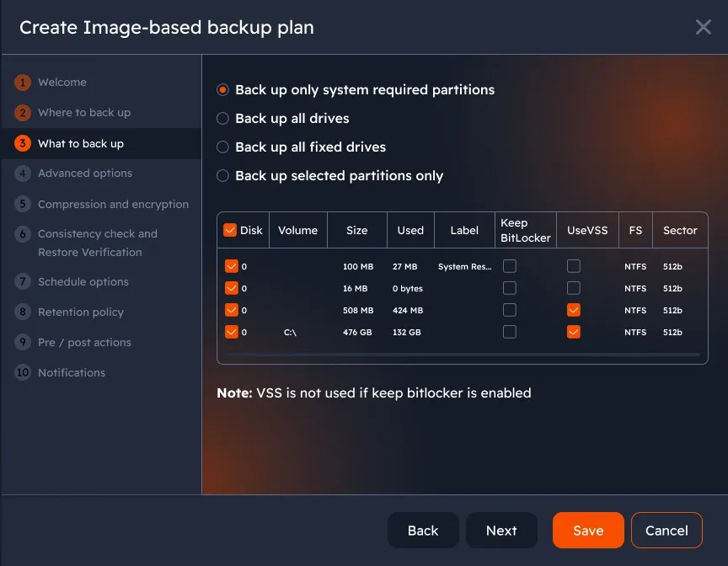
Task: Click the Next button
Action: [x=501, y=531]
